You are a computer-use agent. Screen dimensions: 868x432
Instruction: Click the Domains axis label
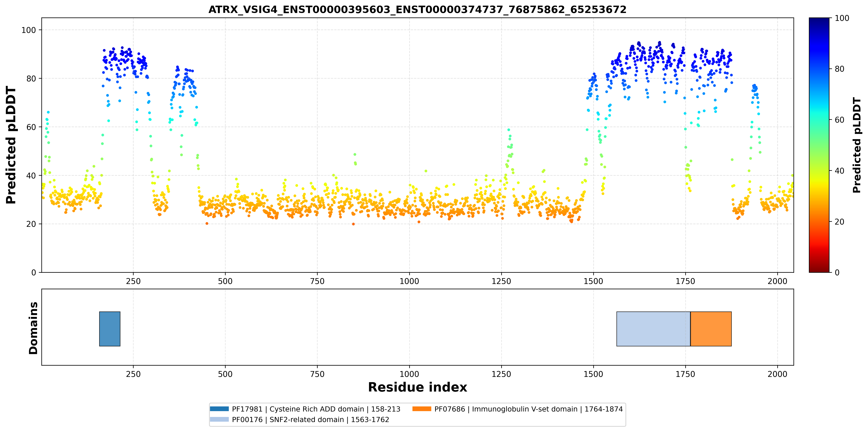33,328
